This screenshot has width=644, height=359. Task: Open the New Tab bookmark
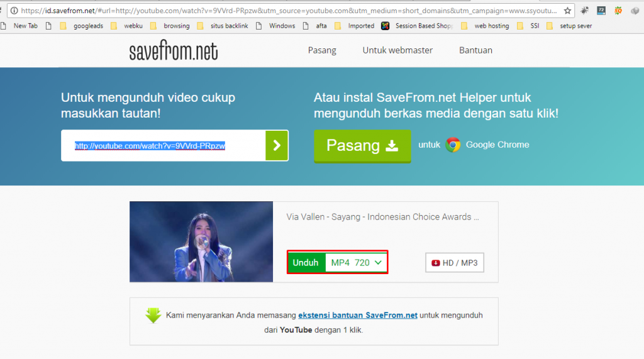[x=25, y=26]
